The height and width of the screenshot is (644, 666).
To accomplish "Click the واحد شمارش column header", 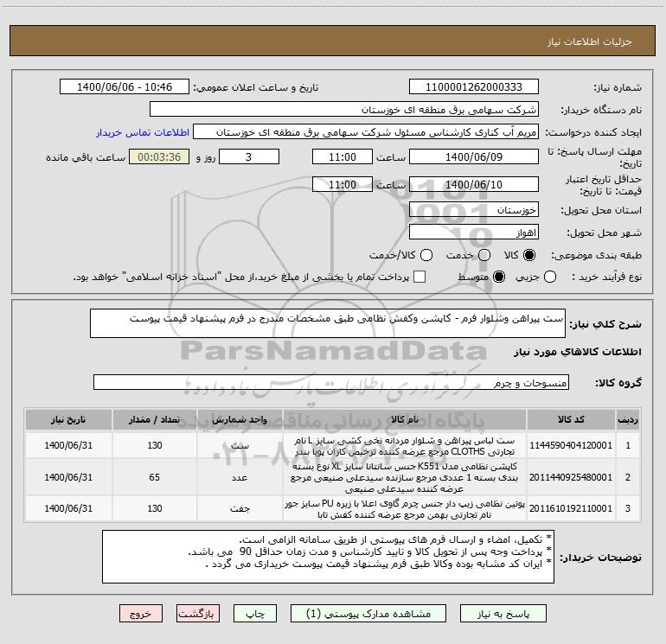I will click(240, 419).
